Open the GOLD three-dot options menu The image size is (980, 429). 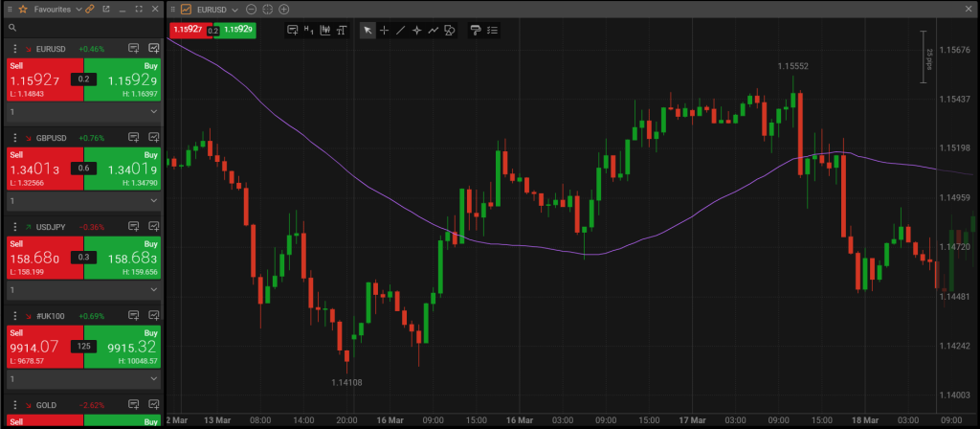point(15,405)
